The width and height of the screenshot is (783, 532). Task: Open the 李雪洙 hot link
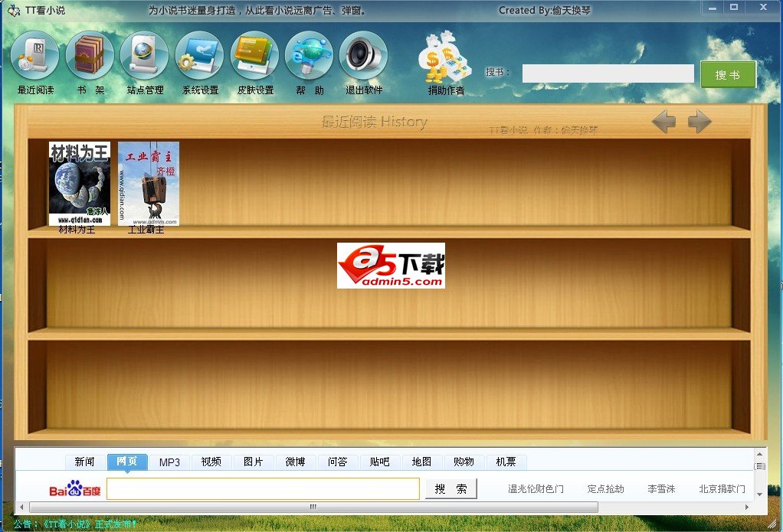(661, 489)
